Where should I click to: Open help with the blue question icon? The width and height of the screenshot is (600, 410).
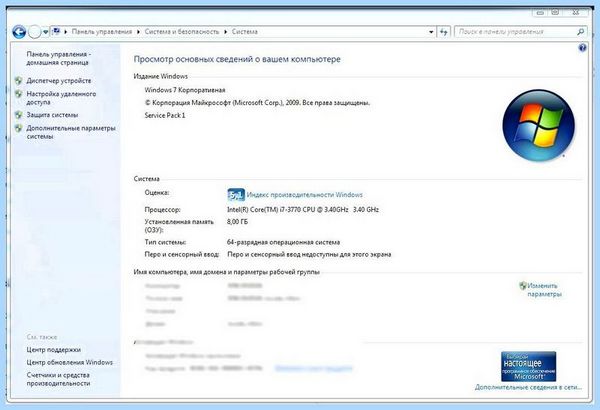pyautogui.click(x=582, y=47)
